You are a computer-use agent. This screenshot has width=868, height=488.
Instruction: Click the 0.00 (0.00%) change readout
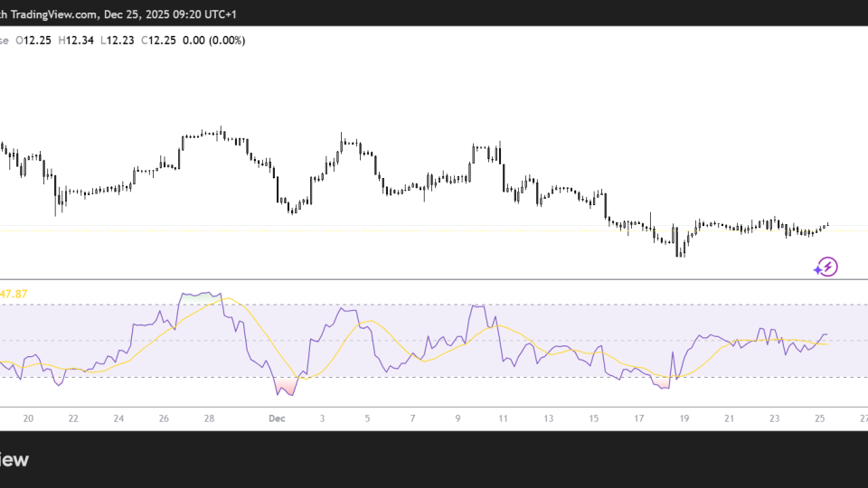(x=213, y=41)
